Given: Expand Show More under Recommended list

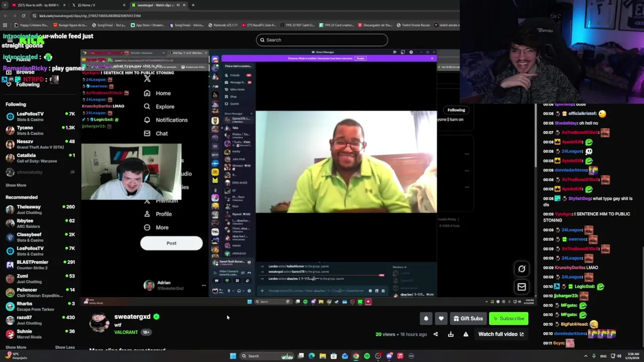Looking at the screenshot, I should click(x=16, y=347).
